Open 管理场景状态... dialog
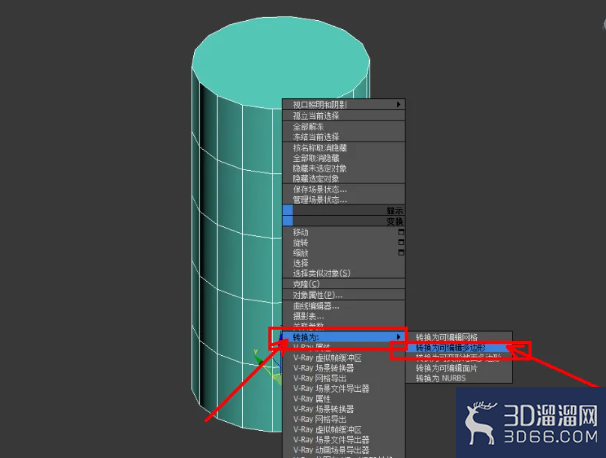Image resolution: width=606 pixels, height=458 pixels. [344, 200]
